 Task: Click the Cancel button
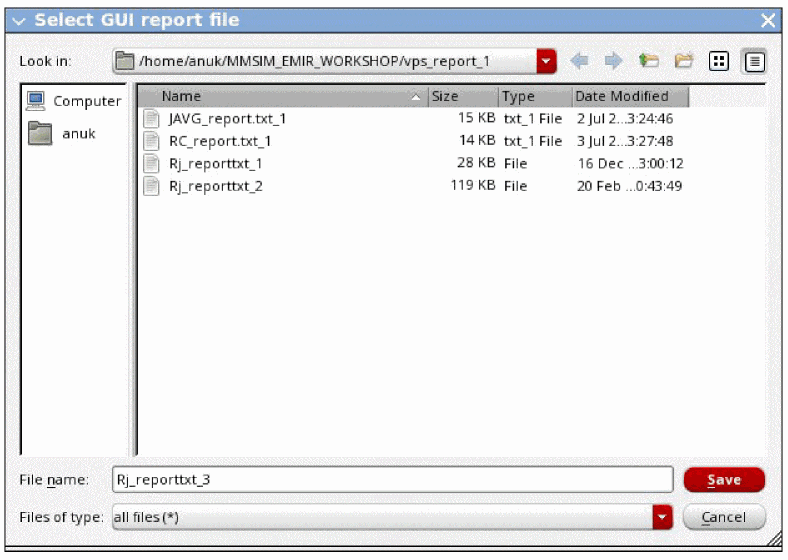724,517
